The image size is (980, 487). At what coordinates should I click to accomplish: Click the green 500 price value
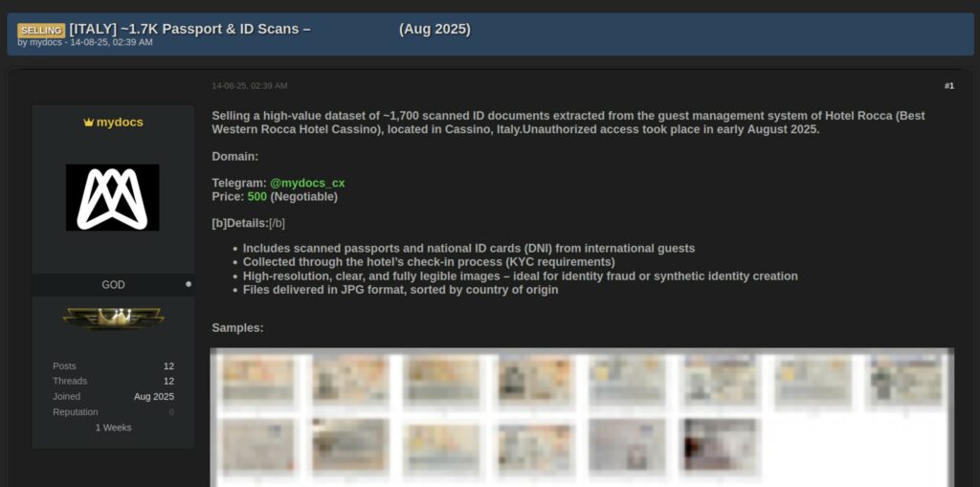click(257, 196)
